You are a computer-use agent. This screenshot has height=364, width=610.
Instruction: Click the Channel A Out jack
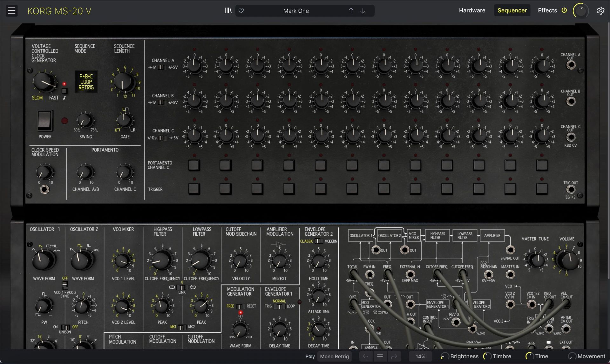(x=571, y=65)
